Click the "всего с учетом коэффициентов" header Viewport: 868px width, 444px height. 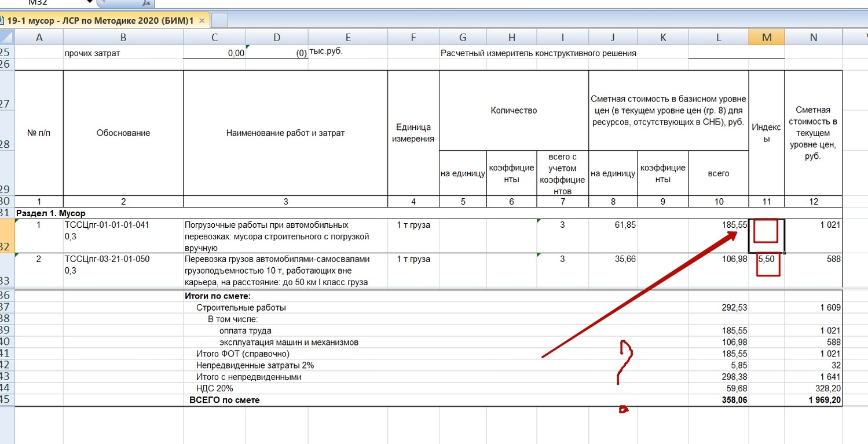(x=562, y=173)
